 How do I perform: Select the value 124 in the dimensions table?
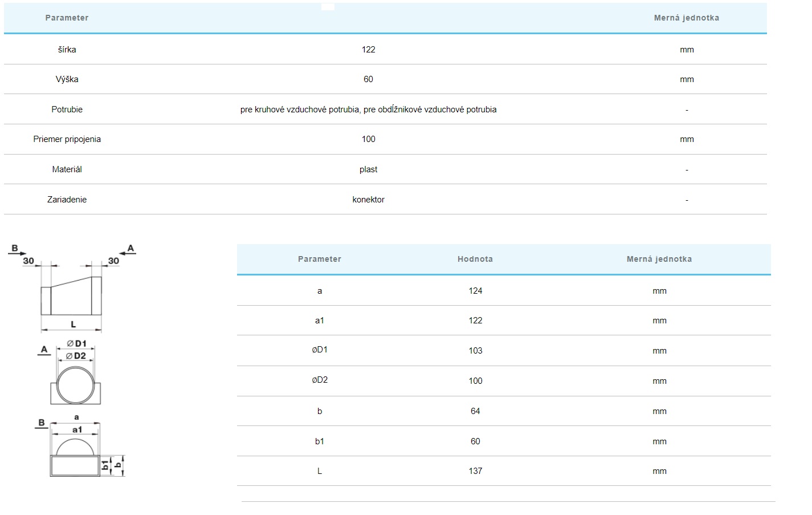click(x=475, y=291)
